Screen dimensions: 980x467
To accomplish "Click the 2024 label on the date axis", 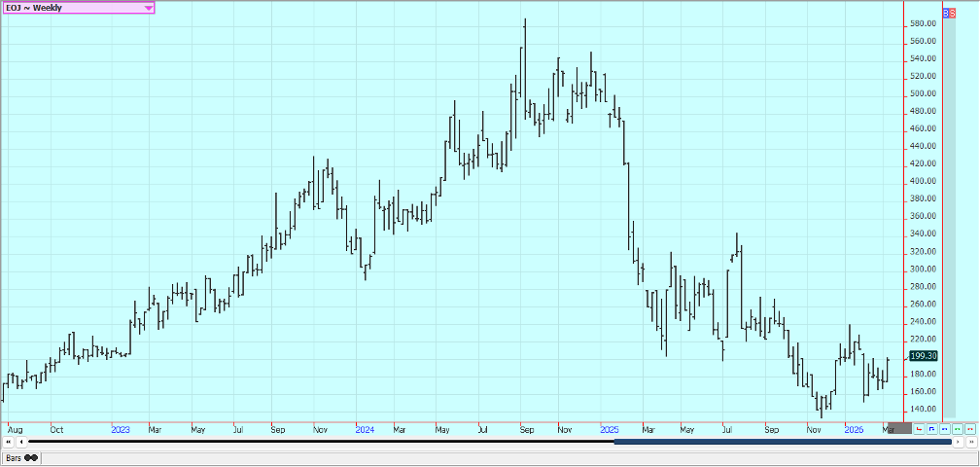I will (365, 429).
